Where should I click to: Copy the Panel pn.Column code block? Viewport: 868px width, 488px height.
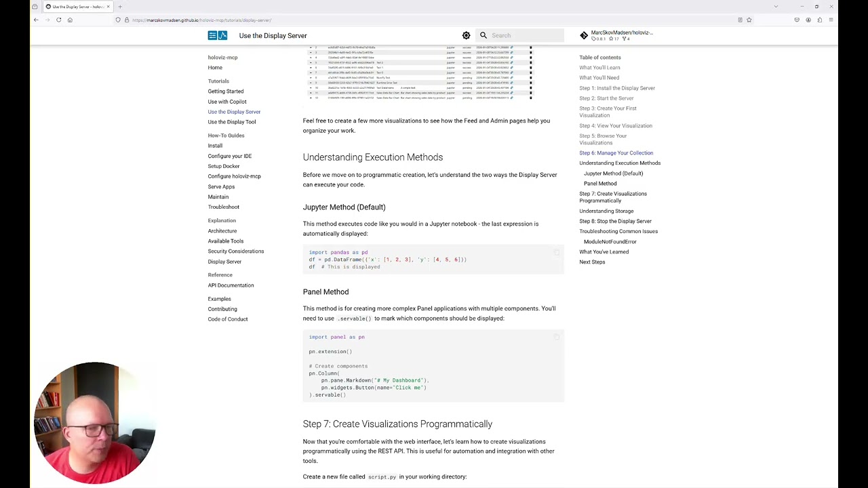point(557,337)
